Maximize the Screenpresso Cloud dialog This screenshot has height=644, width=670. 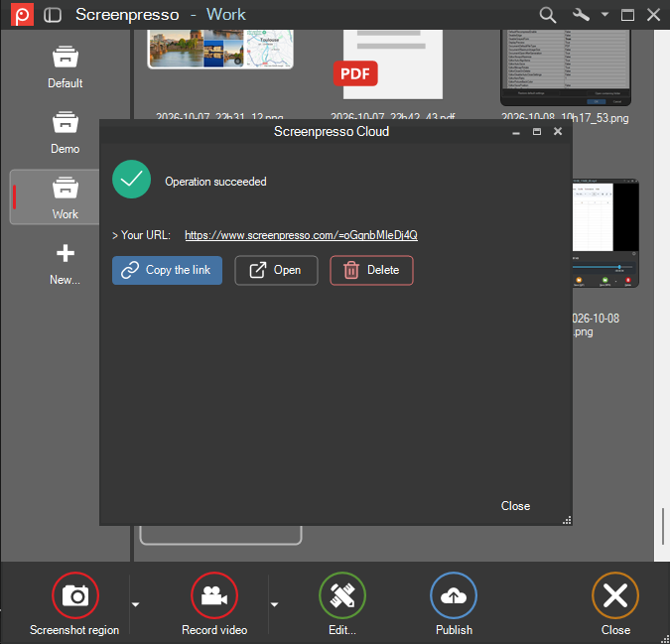point(537,132)
